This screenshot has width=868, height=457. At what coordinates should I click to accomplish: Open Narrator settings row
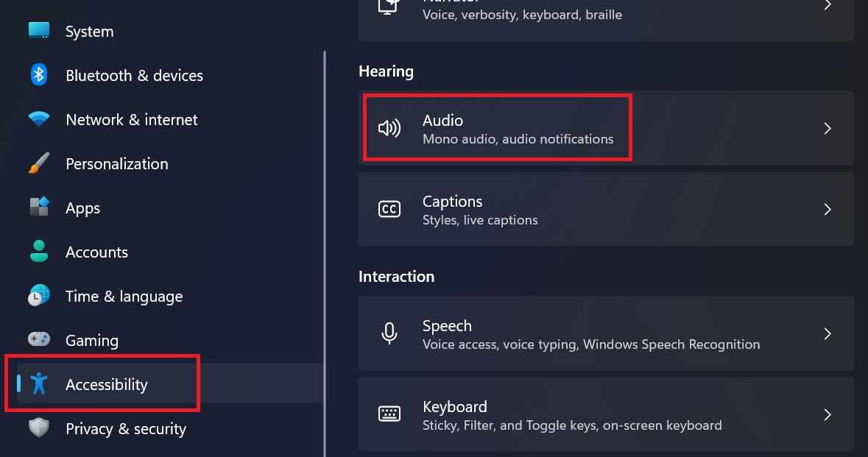coord(606,17)
